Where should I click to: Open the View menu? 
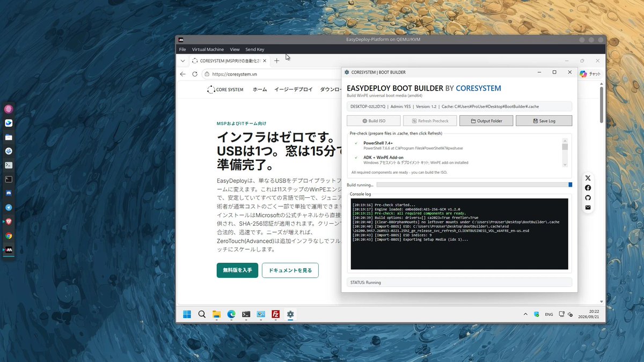235,49
